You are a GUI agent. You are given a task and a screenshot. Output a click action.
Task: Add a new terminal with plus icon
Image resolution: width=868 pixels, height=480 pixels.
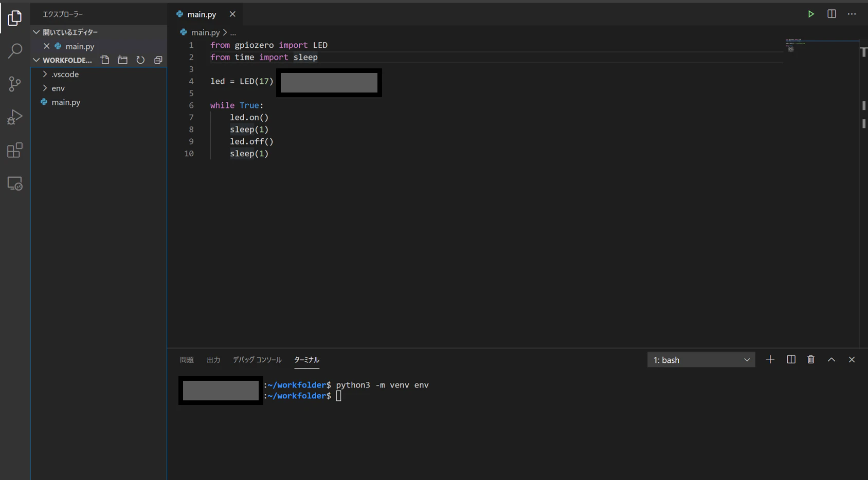click(x=770, y=360)
